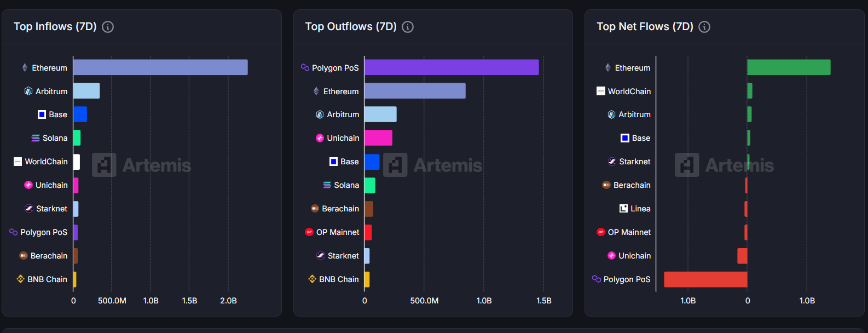Select the green Solana bar in Top Outflows
Viewport: 868px width, 333px height.
click(370, 185)
